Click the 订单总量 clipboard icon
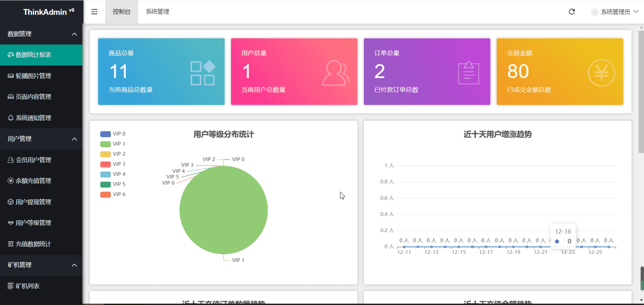This screenshot has height=305, width=644. point(468,73)
